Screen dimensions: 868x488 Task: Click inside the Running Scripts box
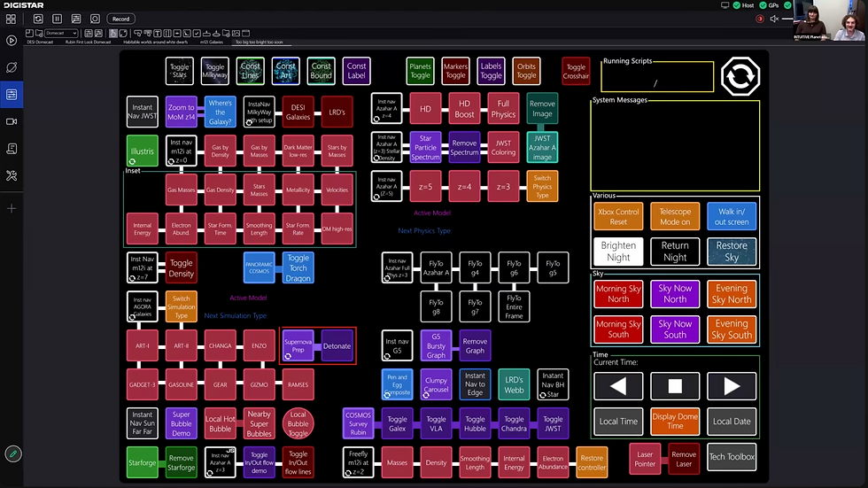[x=657, y=77]
